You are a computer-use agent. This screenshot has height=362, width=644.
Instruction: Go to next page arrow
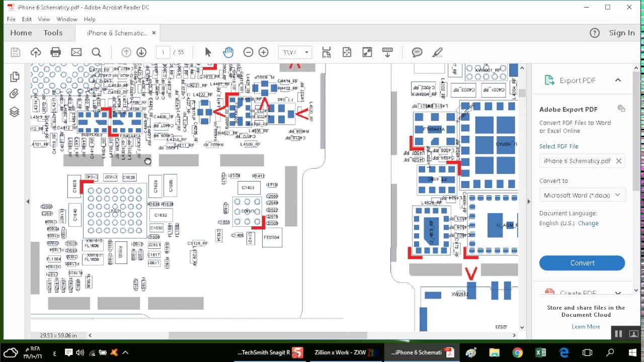click(x=141, y=52)
